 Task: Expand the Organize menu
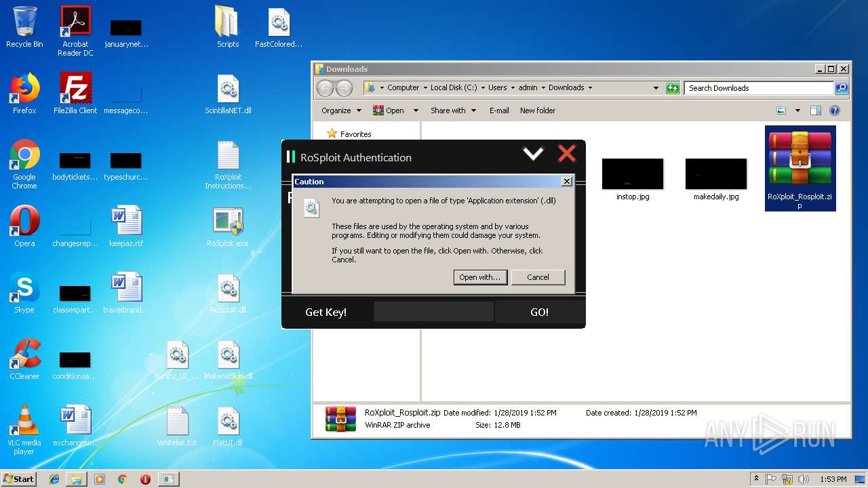tap(341, 110)
